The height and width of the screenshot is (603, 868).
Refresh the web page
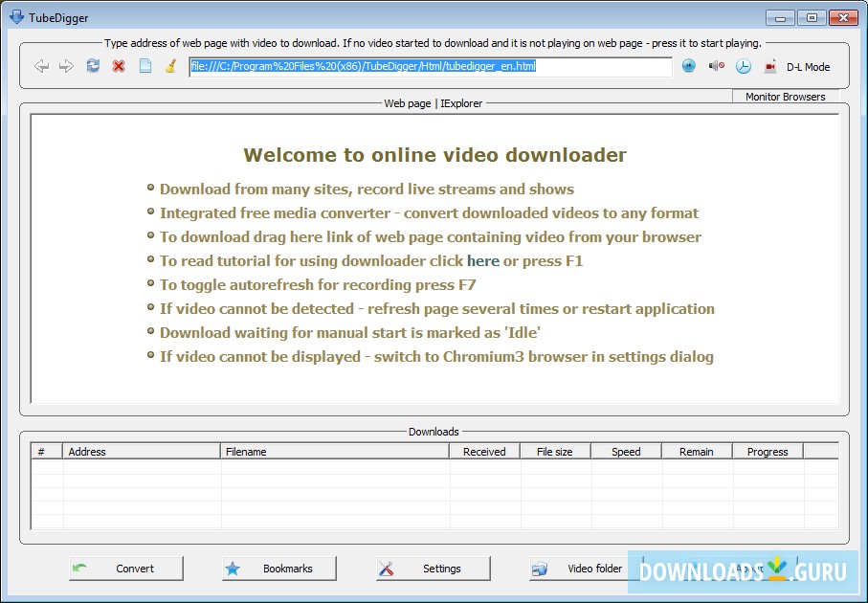click(x=93, y=66)
